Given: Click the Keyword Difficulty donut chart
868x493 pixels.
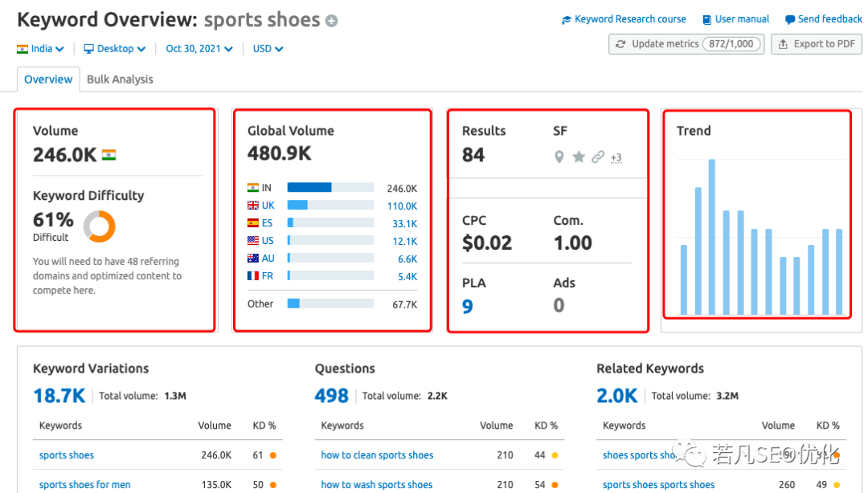Looking at the screenshot, I should click(100, 226).
